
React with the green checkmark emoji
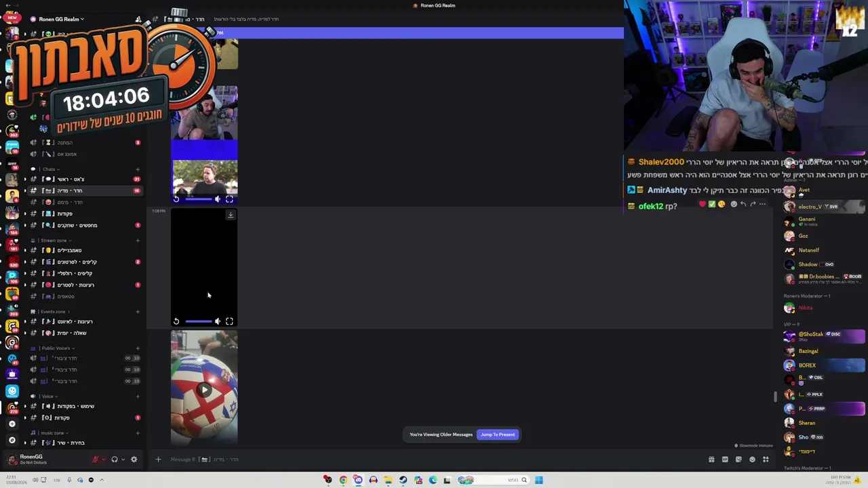(x=712, y=204)
